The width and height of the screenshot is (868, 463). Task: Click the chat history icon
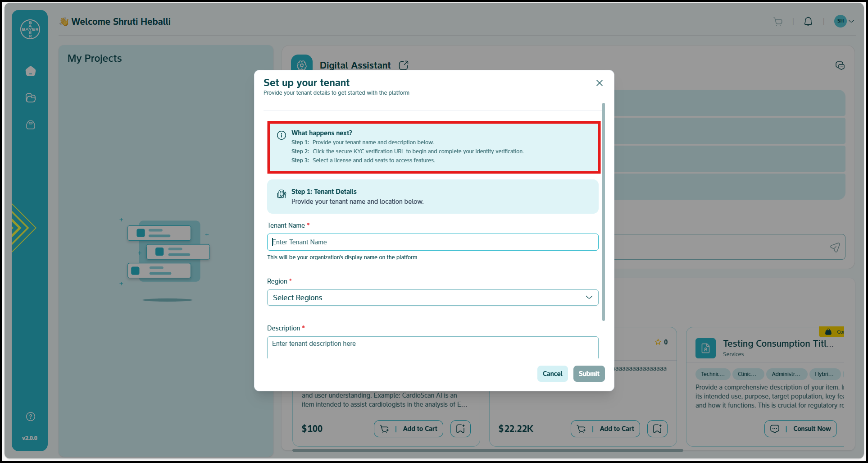point(840,66)
